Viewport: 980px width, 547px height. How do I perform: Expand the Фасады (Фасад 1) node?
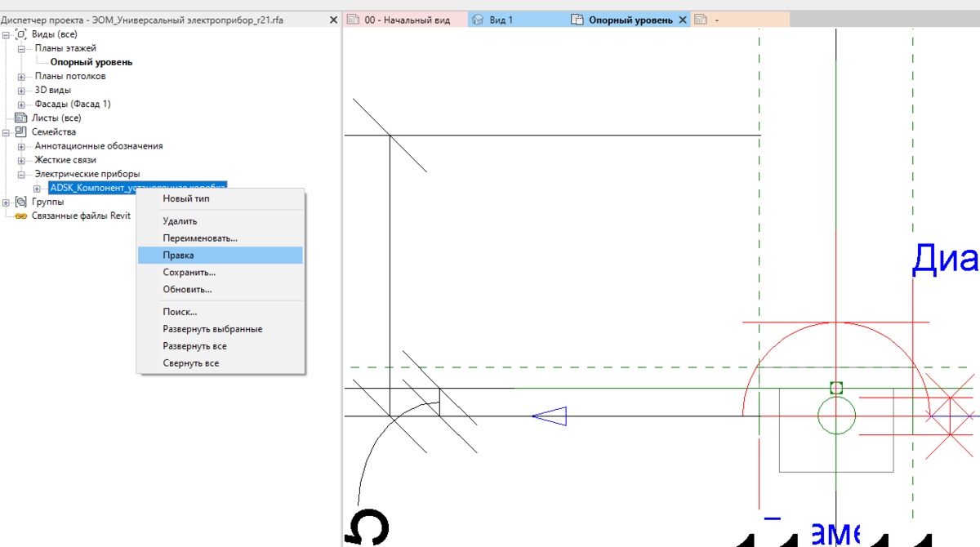tap(21, 105)
